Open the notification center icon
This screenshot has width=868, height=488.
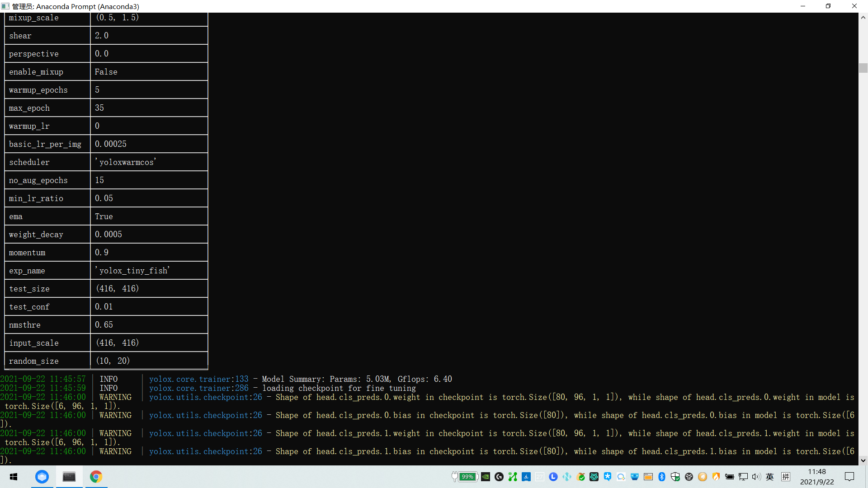(x=849, y=477)
